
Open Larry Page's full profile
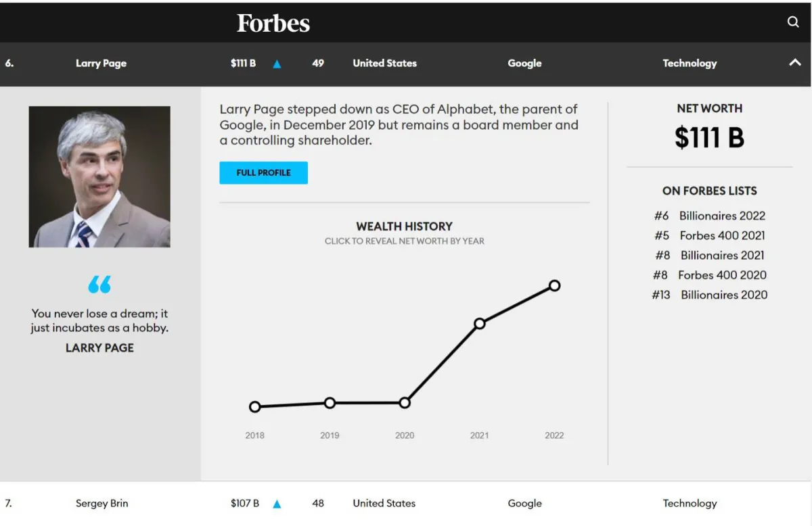[263, 172]
